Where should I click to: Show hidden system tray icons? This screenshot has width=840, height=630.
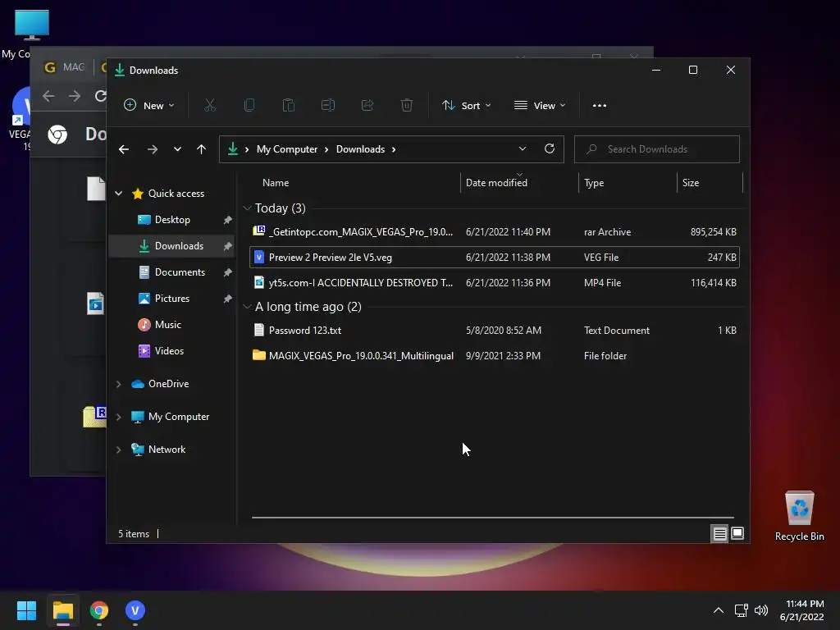[x=719, y=610]
